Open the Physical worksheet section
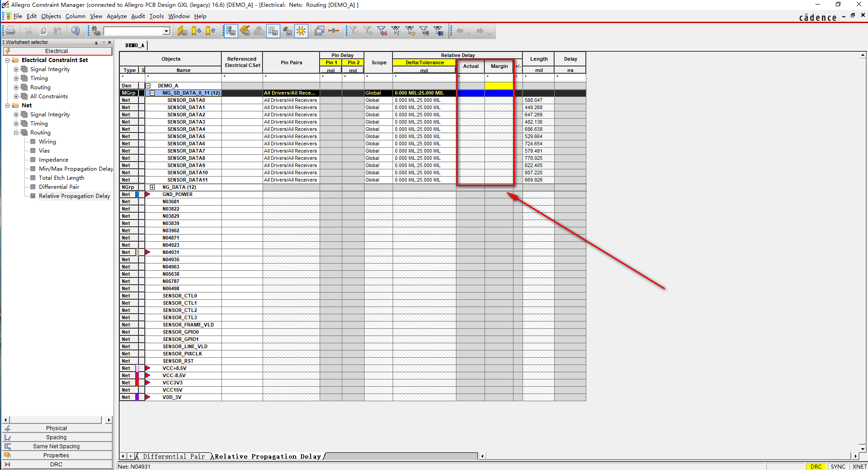This screenshot has height=470, width=868. pyautogui.click(x=57, y=428)
